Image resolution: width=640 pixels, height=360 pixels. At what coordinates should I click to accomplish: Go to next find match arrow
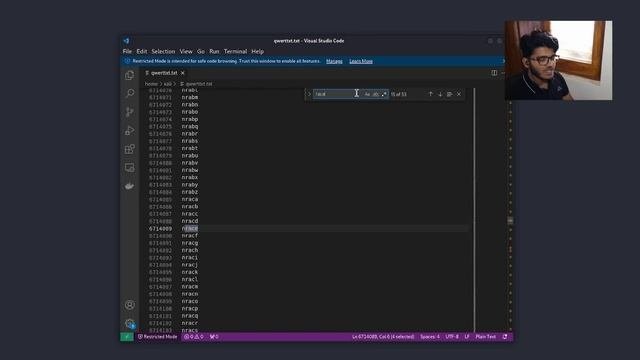click(x=440, y=94)
